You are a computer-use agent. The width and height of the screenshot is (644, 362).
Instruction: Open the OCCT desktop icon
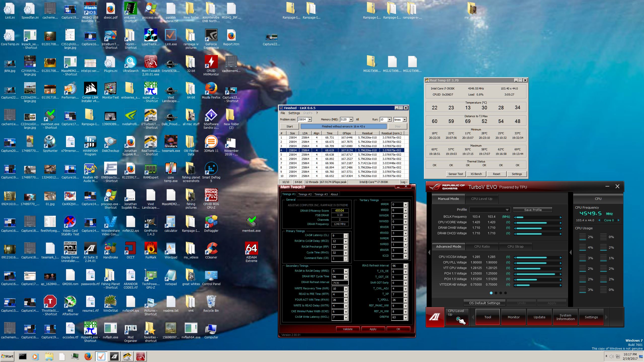[131, 250]
